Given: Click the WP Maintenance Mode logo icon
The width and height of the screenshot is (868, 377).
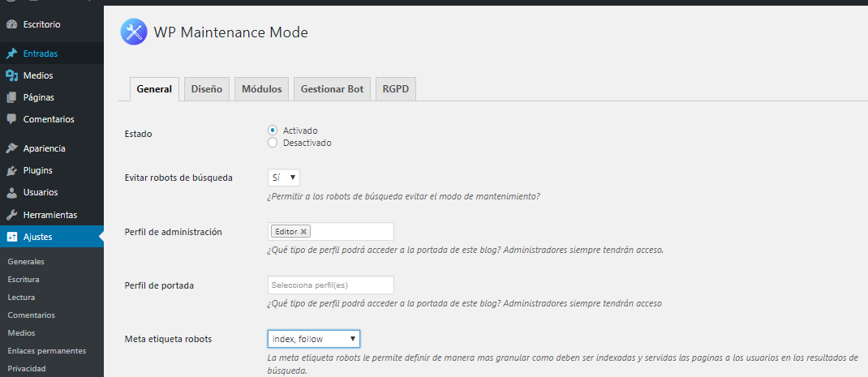Looking at the screenshot, I should pyautogui.click(x=134, y=32).
